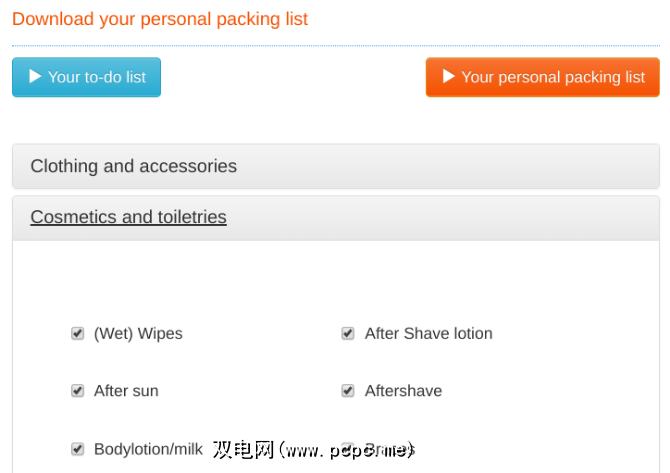Click the Bodylotion/milk label text
Image resolution: width=670 pixels, height=473 pixels.
pyautogui.click(x=148, y=449)
